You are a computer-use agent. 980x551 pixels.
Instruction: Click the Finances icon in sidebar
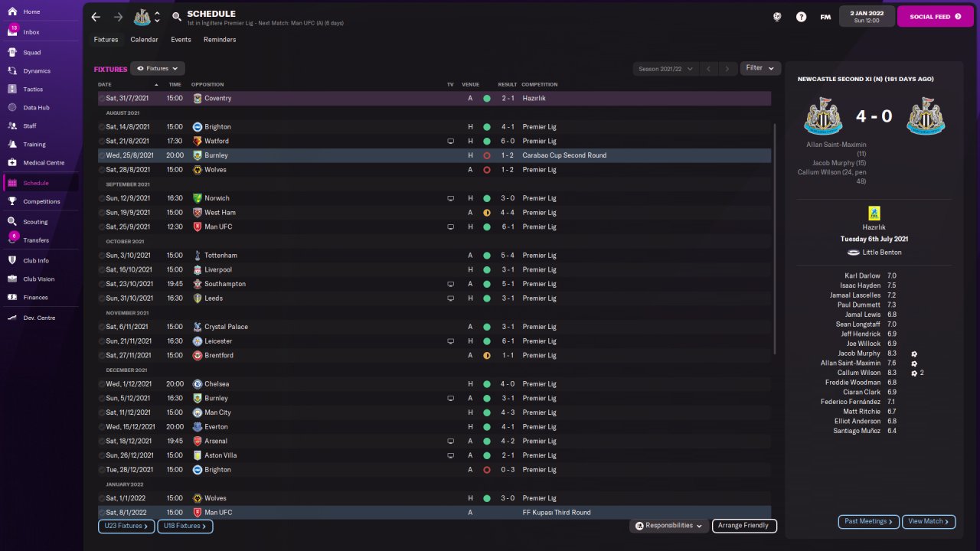pyautogui.click(x=12, y=297)
